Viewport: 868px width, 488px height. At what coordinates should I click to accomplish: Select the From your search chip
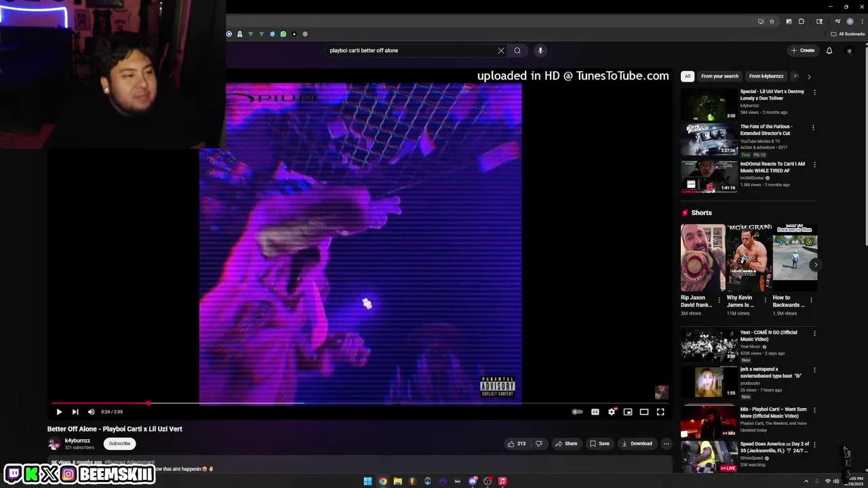719,76
